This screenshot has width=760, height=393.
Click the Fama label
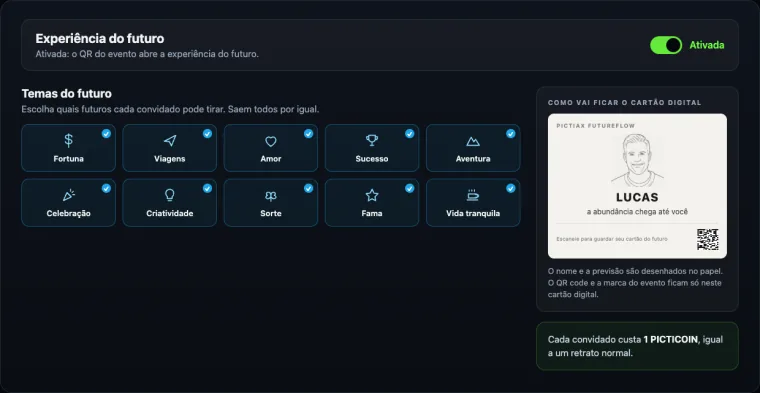click(372, 214)
